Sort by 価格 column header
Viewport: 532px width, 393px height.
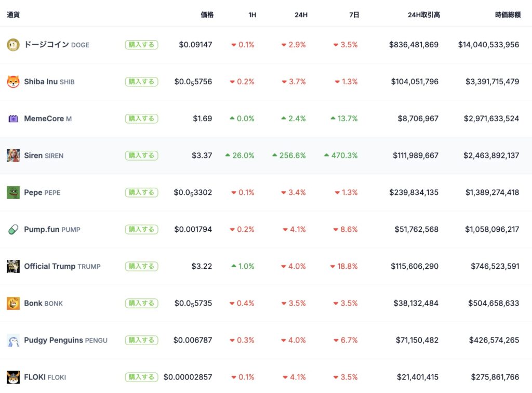[207, 15]
